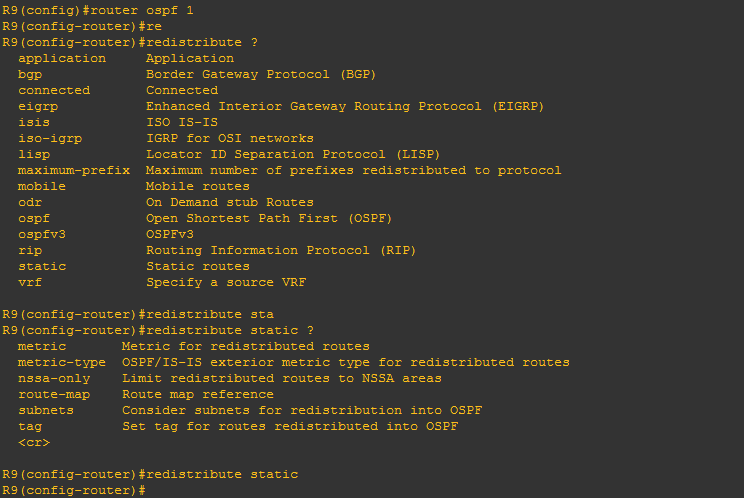Click the 'route-map' option keyword
Viewport: 744px width, 498px height.
pos(54,395)
